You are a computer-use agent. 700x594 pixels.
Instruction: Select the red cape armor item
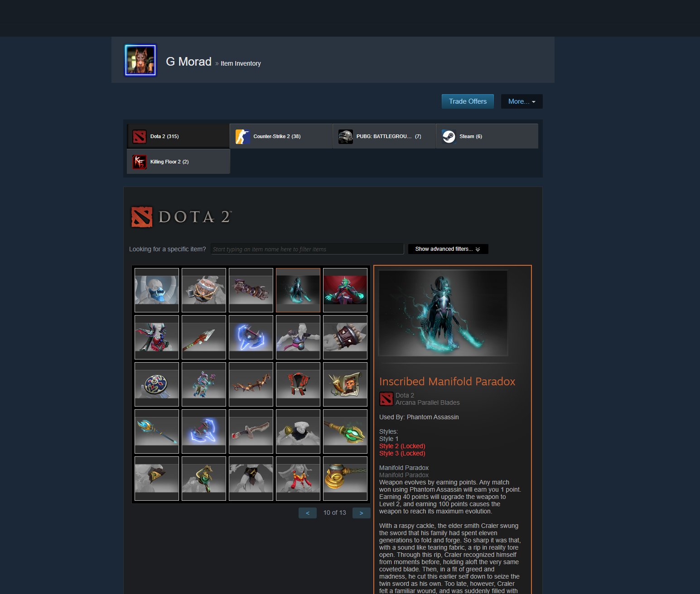tap(298, 384)
